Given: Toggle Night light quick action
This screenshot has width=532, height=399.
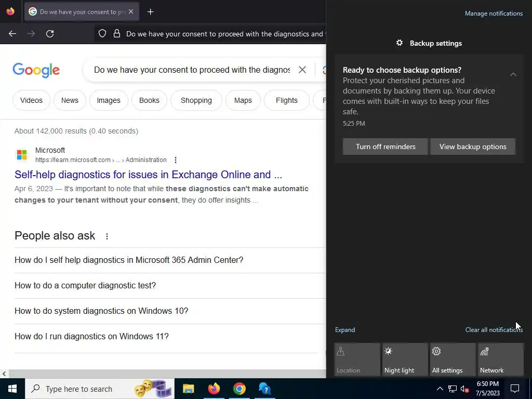Looking at the screenshot, I should (x=405, y=360).
